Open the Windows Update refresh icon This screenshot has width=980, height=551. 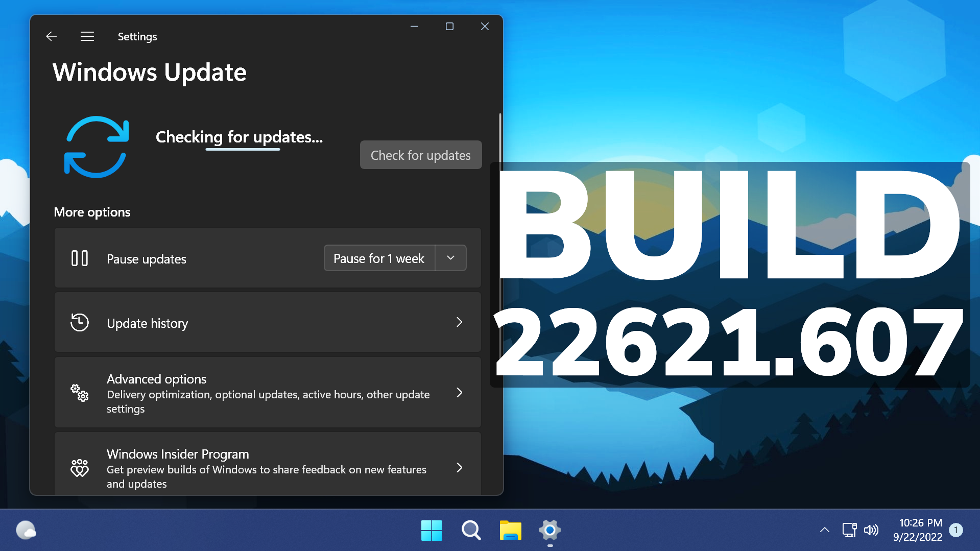pyautogui.click(x=96, y=147)
